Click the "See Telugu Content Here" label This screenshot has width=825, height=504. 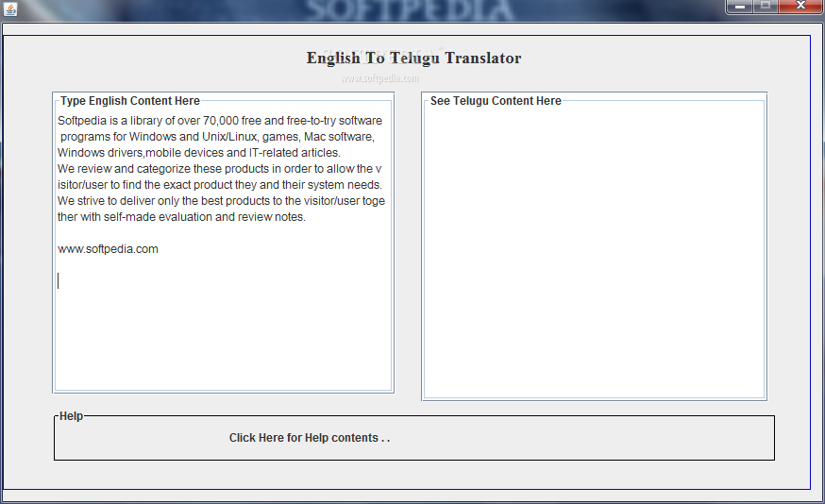coord(496,100)
